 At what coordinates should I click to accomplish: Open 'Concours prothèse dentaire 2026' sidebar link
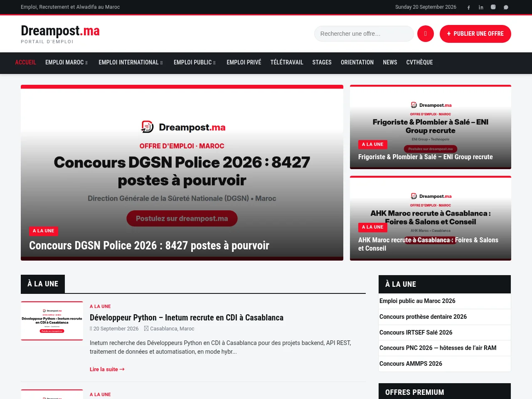click(423, 317)
